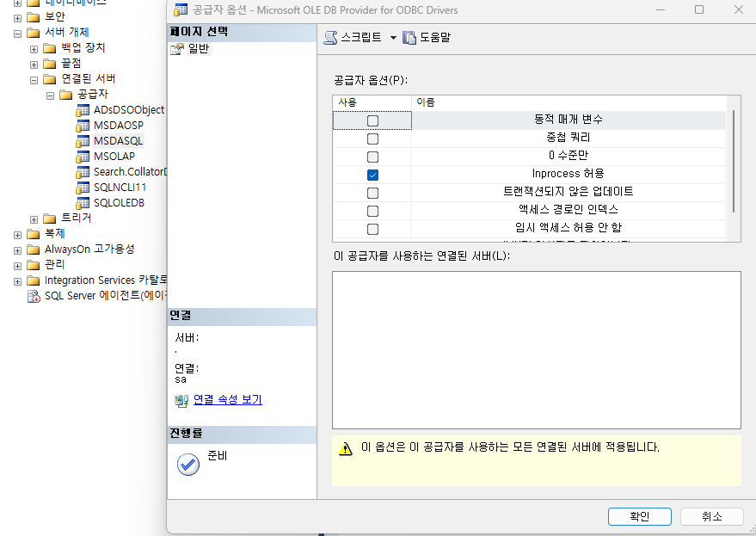Click the 사용 column header
Screen dimensions: 756x536
(372, 102)
